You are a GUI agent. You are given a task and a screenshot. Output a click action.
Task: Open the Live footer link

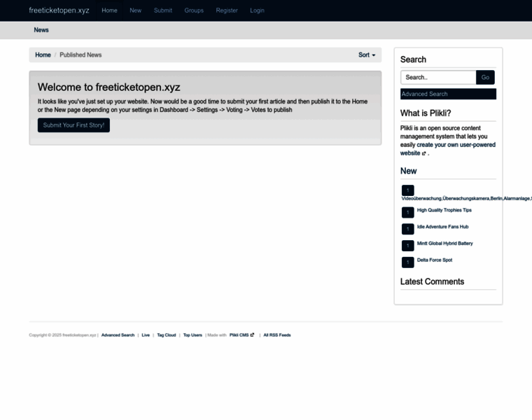(146, 335)
